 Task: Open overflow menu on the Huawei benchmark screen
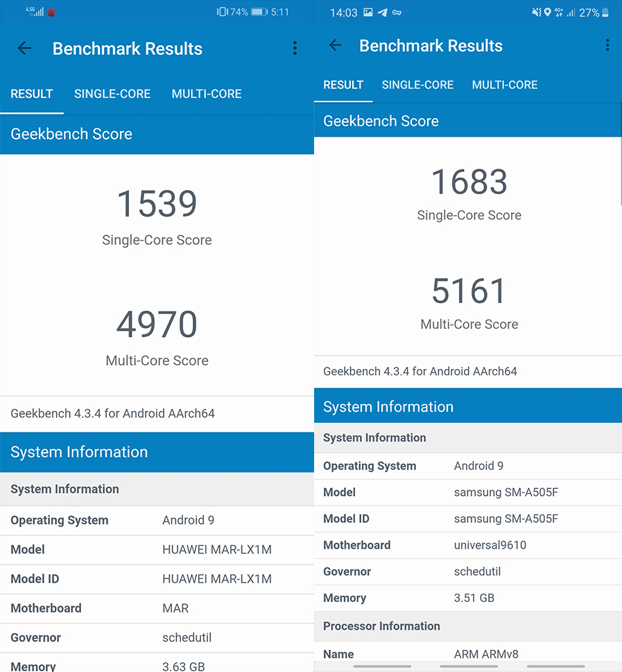295,48
